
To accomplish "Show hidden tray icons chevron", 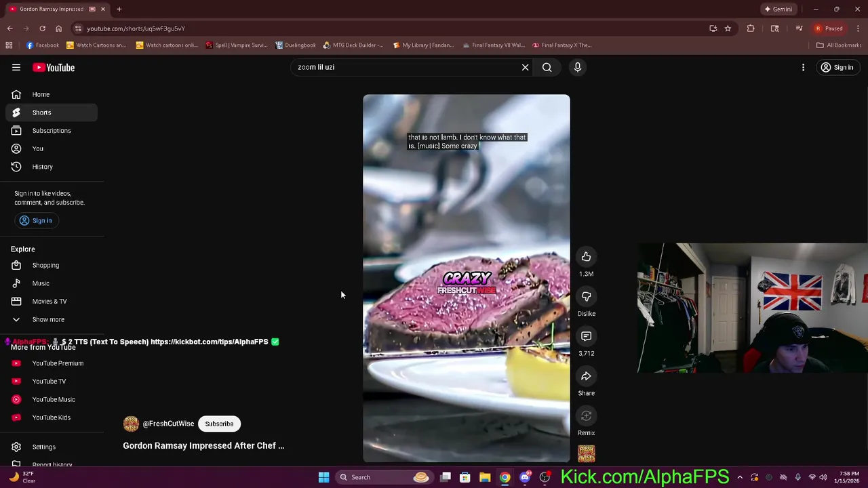I will [740, 477].
